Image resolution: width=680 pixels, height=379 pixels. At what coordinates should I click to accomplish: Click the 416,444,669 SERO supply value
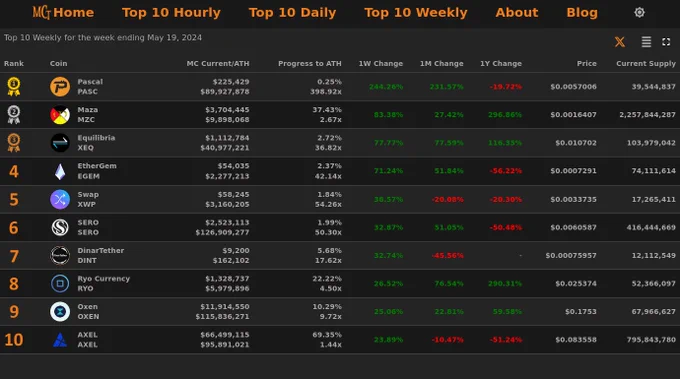pyautogui.click(x=651, y=227)
